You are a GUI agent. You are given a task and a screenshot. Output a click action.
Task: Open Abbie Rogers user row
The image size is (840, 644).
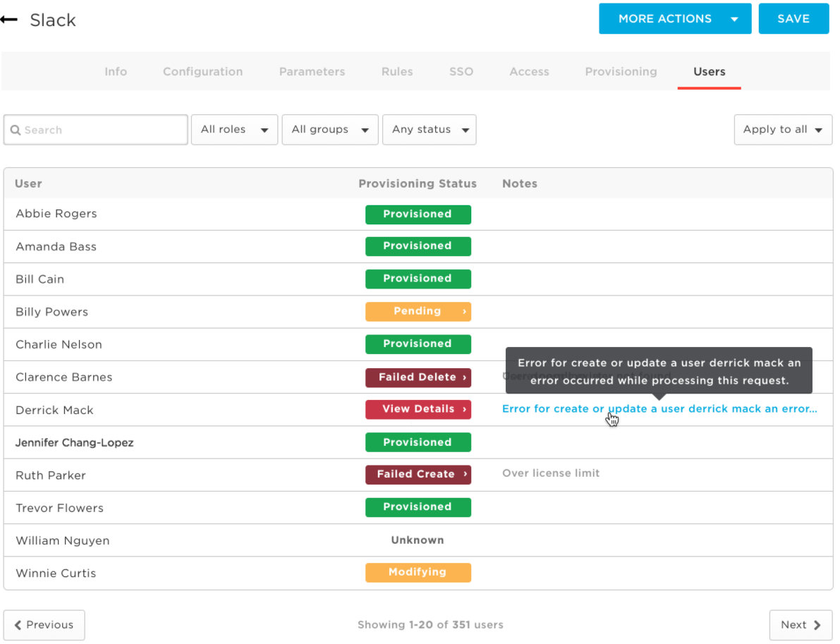(418, 214)
